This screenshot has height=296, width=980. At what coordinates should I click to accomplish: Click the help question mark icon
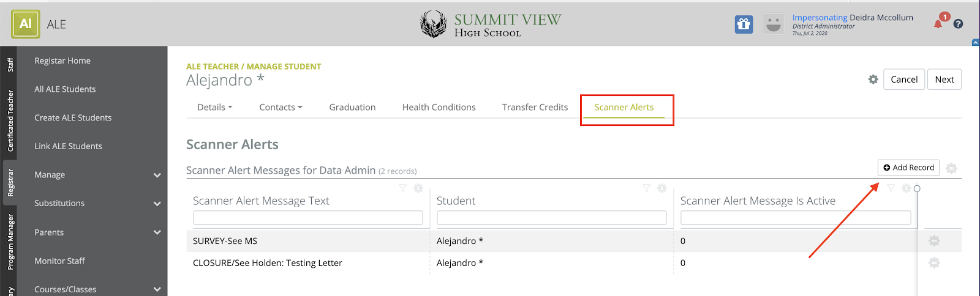(959, 24)
